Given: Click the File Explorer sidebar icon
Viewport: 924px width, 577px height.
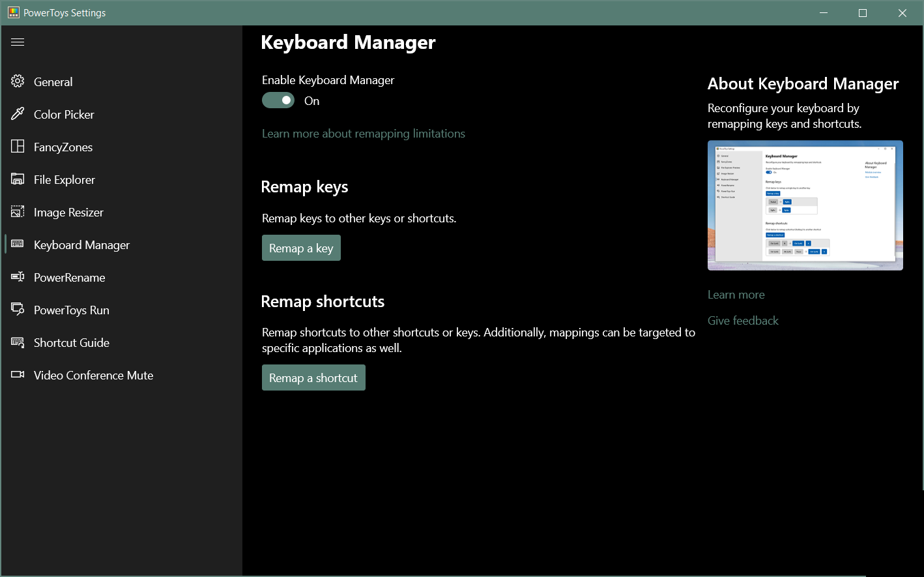Looking at the screenshot, I should tap(18, 179).
